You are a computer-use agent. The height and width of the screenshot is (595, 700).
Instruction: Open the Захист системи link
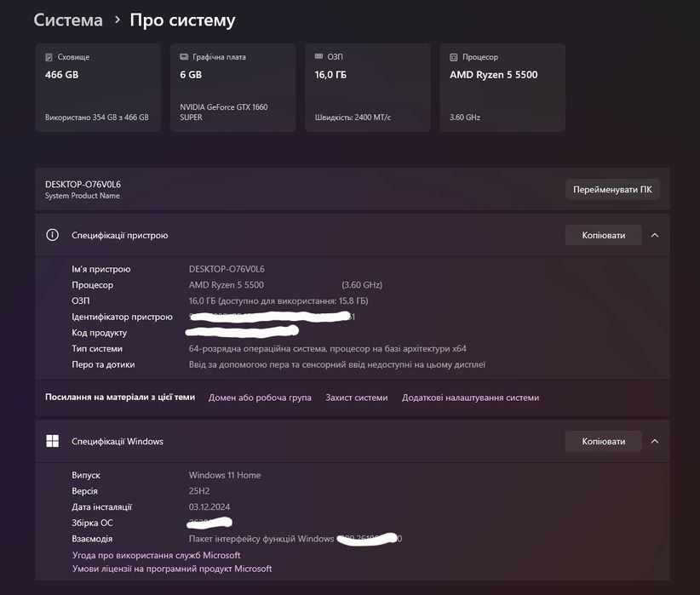(x=356, y=398)
